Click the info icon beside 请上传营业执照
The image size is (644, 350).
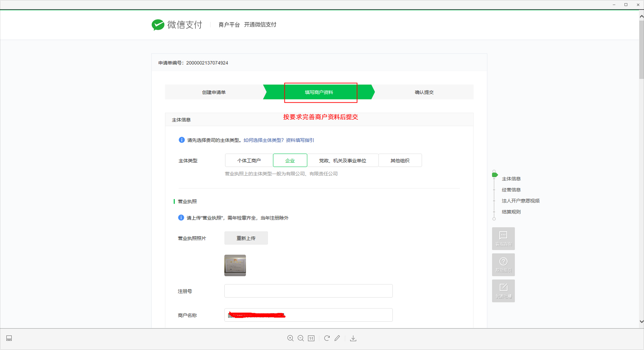(x=181, y=218)
